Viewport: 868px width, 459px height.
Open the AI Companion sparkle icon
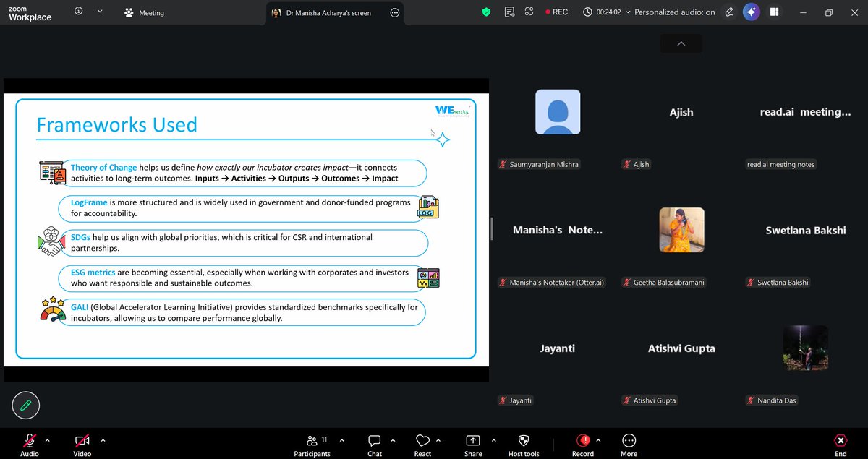click(751, 12)
